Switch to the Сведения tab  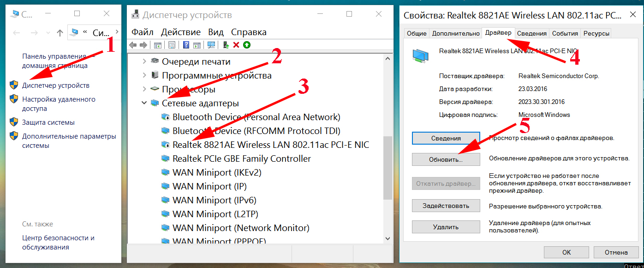(532, 33)
